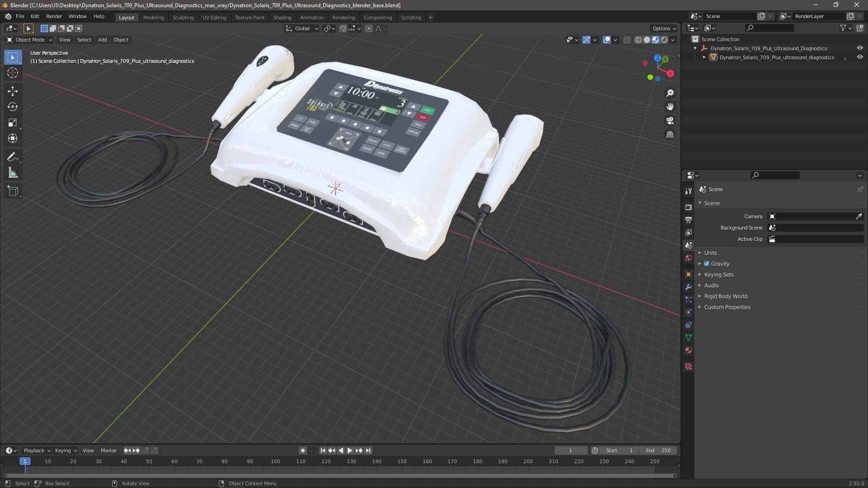This screenshot has height=488, width=868.
Task: Expand the Keying Sets panel
Action: (x=718, y=275)
